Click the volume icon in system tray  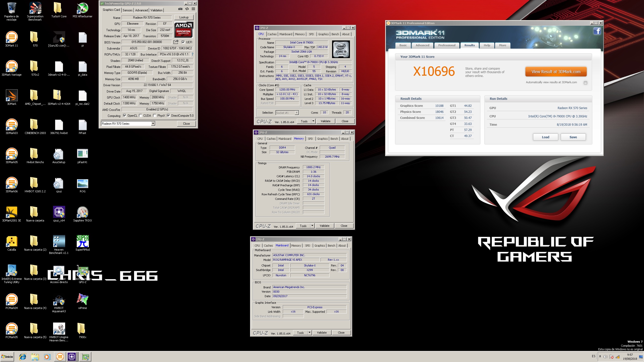(606, 357)
